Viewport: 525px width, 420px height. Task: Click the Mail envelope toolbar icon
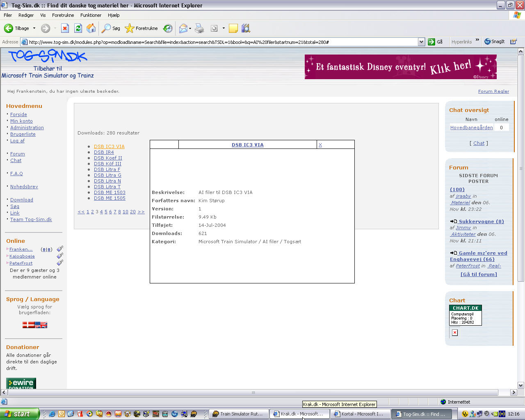(x=183, y=28)
